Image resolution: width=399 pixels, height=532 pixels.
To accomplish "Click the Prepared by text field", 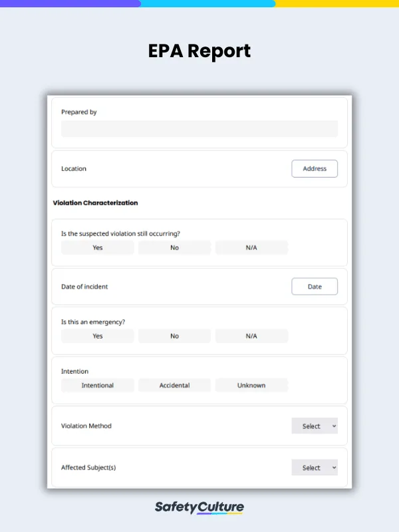I will [x=199, y=129].
